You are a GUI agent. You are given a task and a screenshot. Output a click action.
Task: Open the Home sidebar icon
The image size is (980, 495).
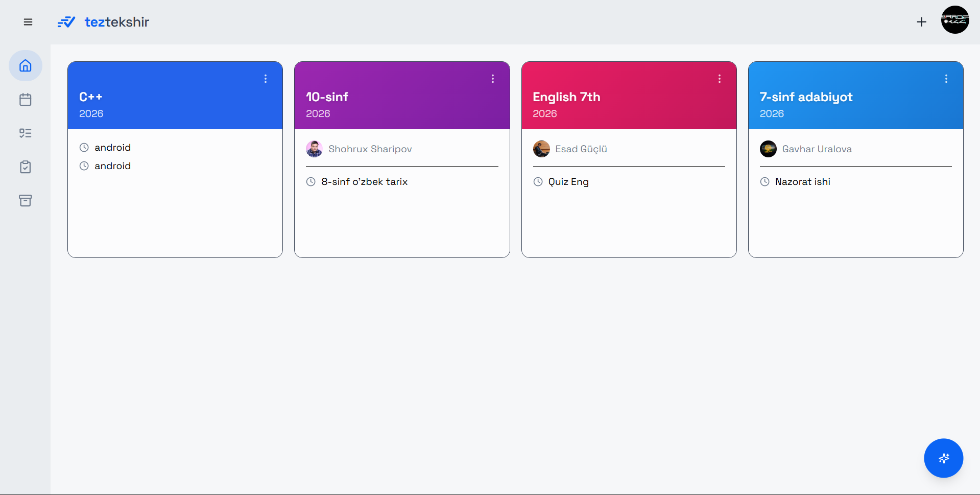pyautogui.click(x=26, y=66)
